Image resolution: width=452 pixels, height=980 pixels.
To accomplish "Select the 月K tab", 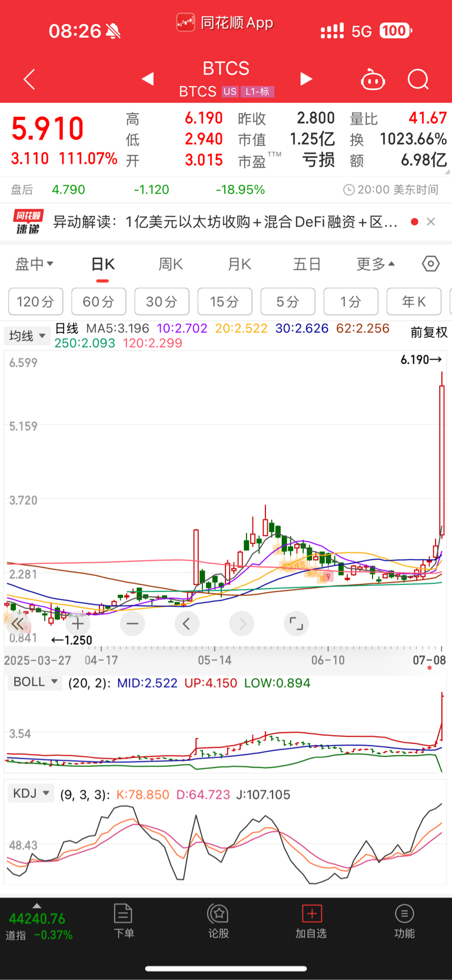I will [240, 264].
